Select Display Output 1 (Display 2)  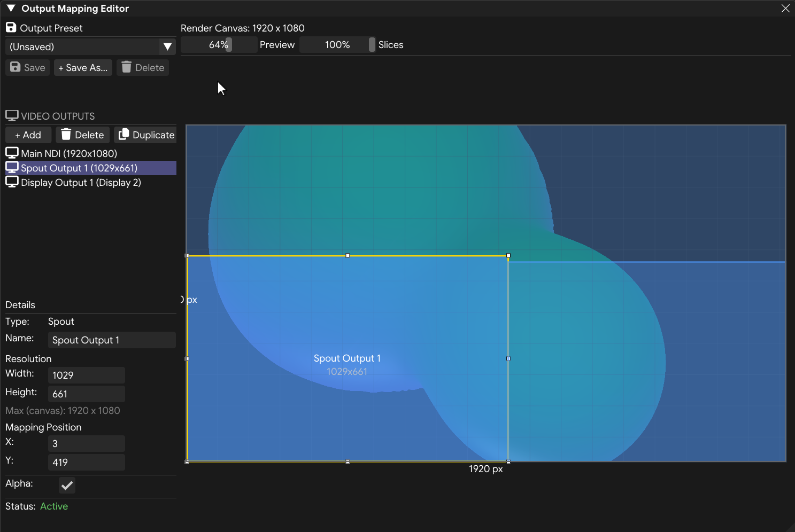click(91, 182)
